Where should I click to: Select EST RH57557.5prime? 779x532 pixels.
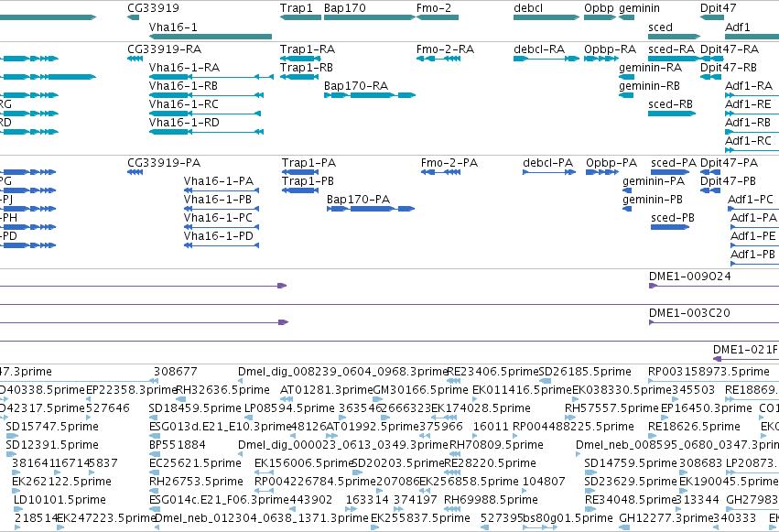pyautogui.click(x=571, y=418)
